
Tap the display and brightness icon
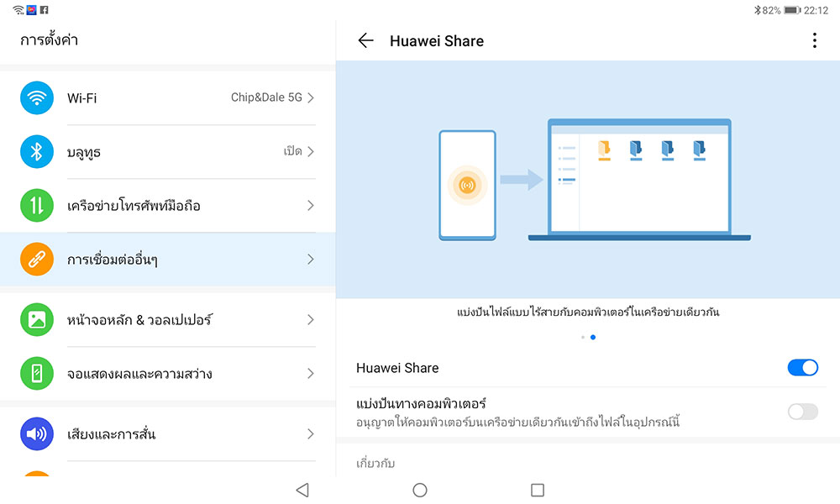[x=36, y=374]
